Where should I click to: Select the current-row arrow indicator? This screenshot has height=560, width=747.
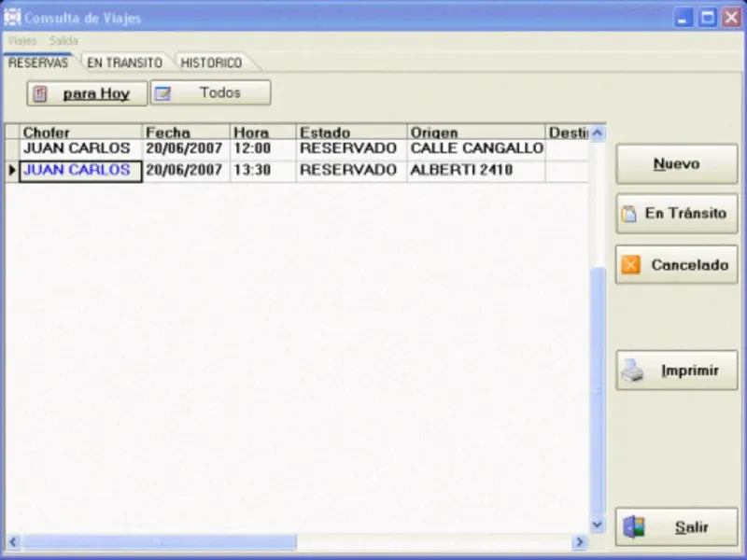12,170
